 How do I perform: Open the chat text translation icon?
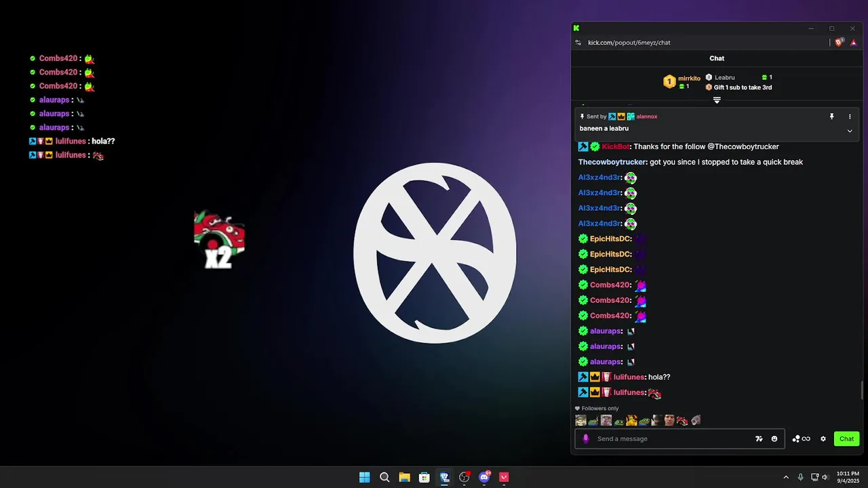tap(759, 439)
